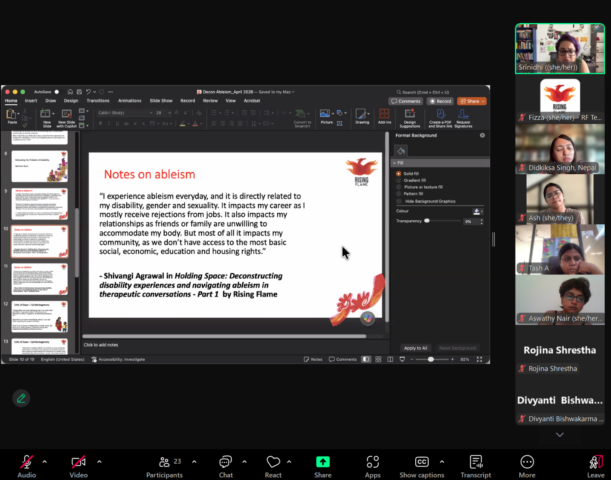The width and height of the screenshot is (611, 480).
Task: Click the green Share screen icon
Action: 323,462
